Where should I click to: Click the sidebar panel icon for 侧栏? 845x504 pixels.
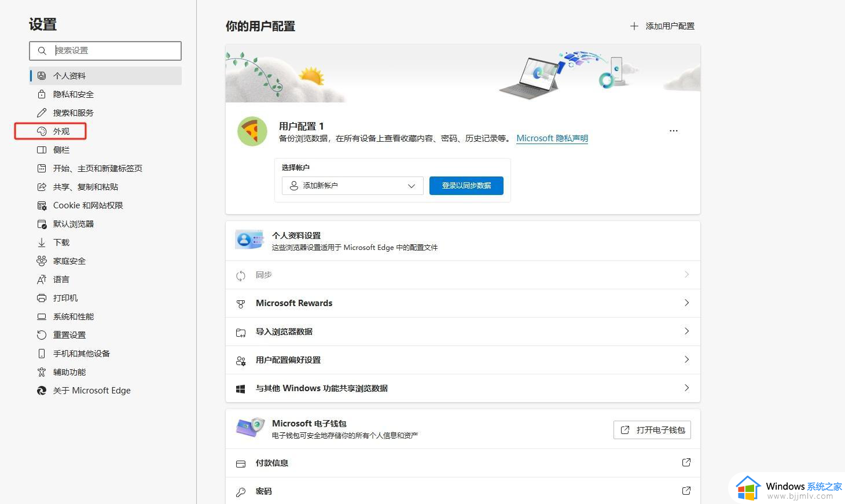point(42,150)
